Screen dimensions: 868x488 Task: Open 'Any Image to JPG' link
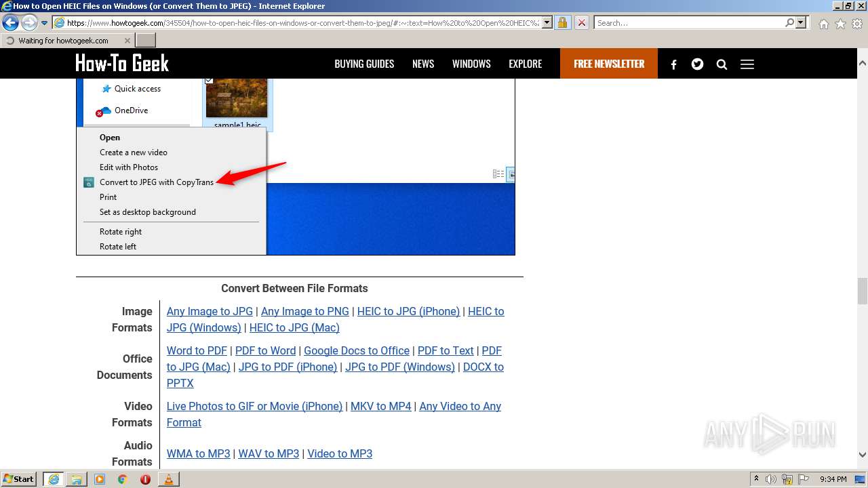tap(210, 311)
